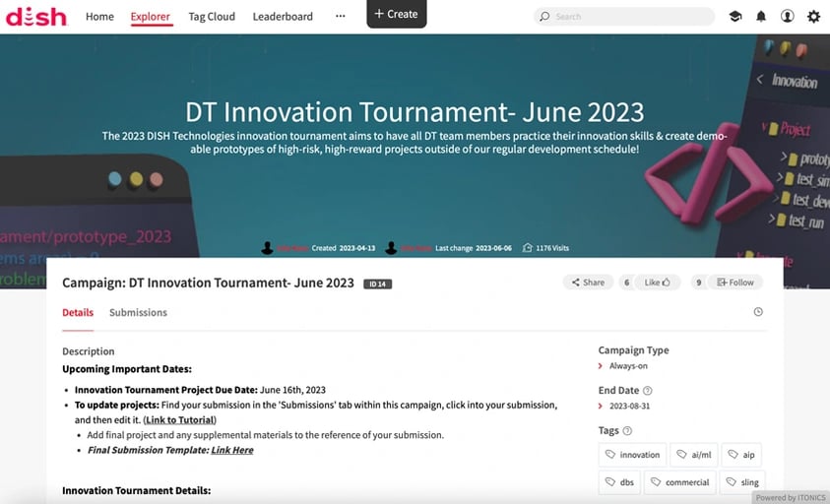Image resolution: width=830 pixels, height=504 pixels.
Task: Click the Create button
Action: (397, 14)
